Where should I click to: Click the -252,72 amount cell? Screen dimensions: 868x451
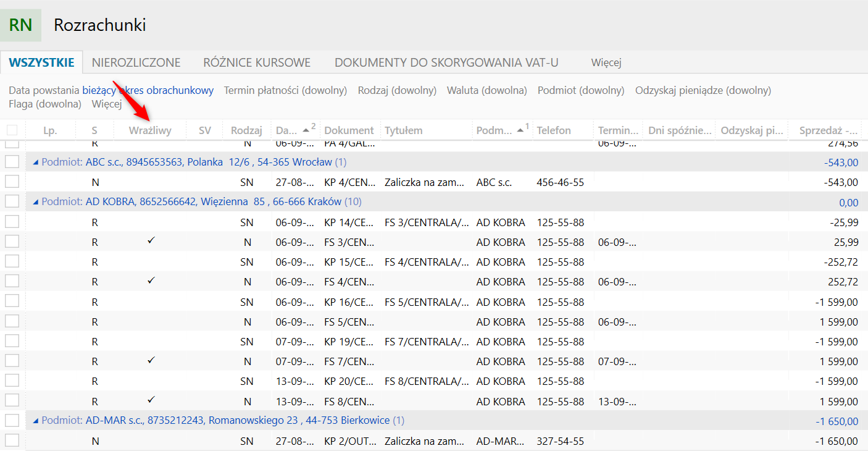(x=841, y=262)
